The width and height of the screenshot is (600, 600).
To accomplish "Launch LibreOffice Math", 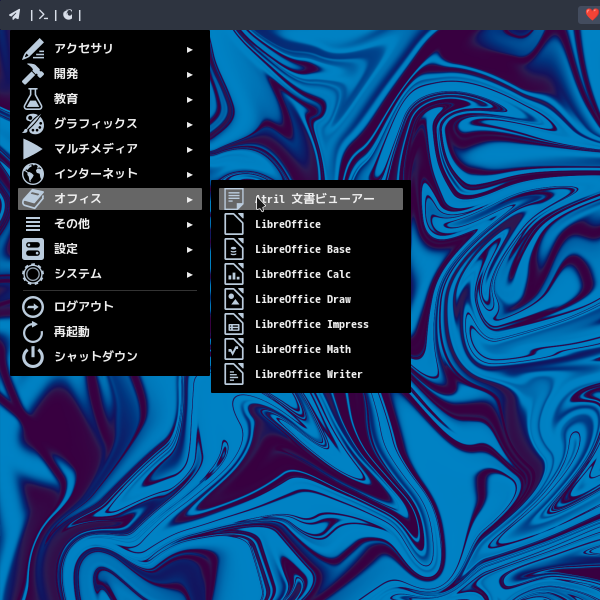I will (311, 349).
